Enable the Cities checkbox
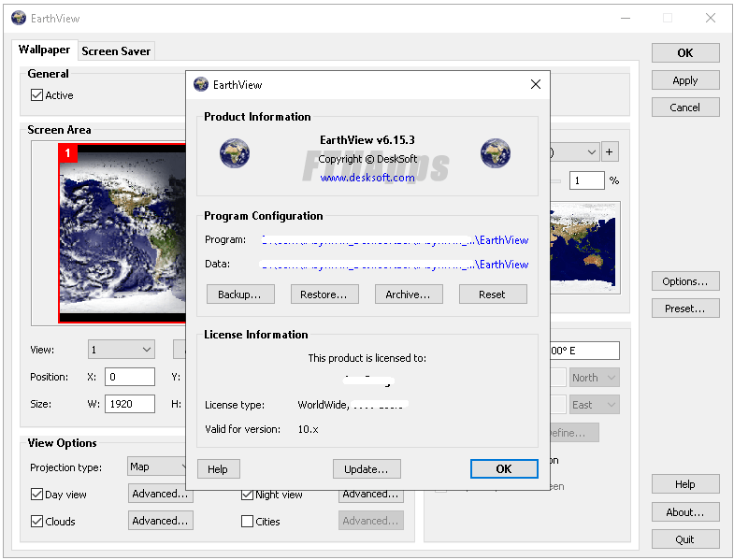Image resolution: width=734 pixels, height=560 pixels. pyautogui.click(x=247, y=522)
